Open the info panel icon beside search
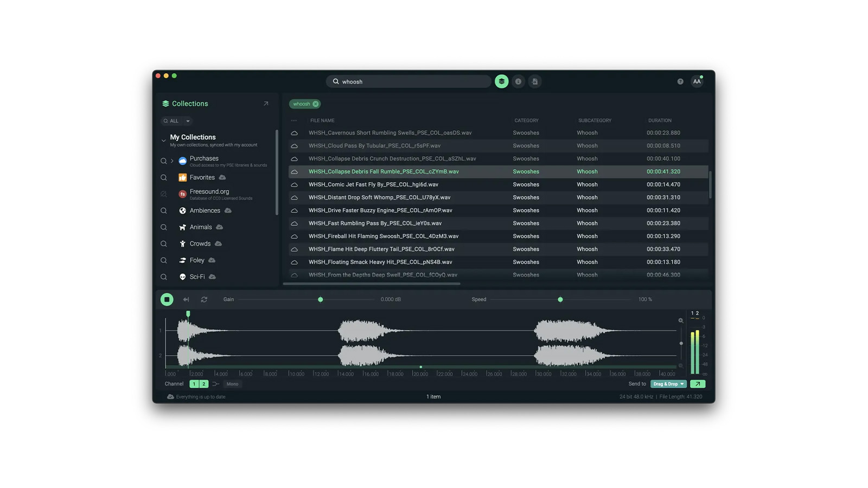Screen dimensions: 868x488 pyautogui.click(x=518, y=81)
